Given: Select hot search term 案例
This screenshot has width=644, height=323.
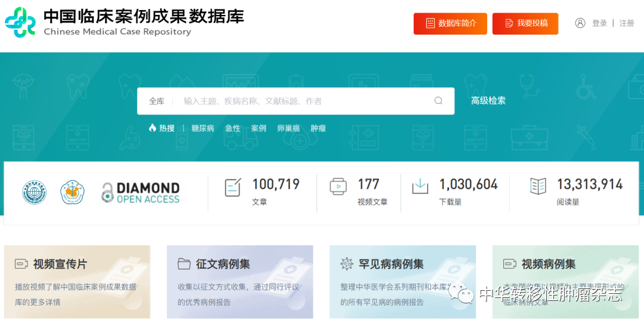Looking at the screenshot, I should 259,128.
